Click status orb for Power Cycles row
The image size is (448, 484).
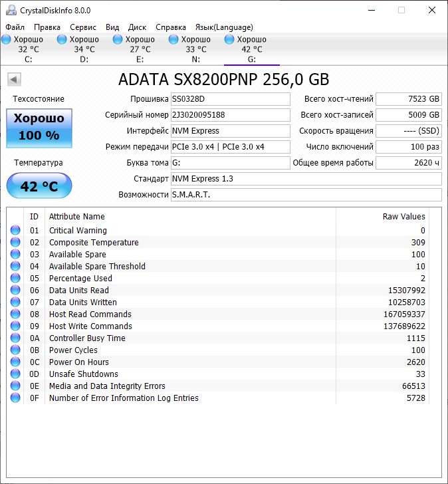[15, 350]
